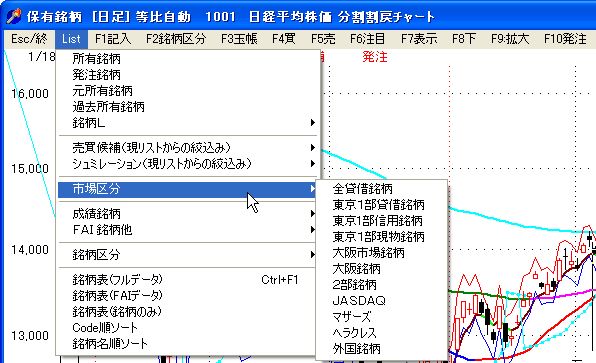
Task: Select 所有銘柄 from the List menu
Action: pyautogui.click(x=187, y=59)
